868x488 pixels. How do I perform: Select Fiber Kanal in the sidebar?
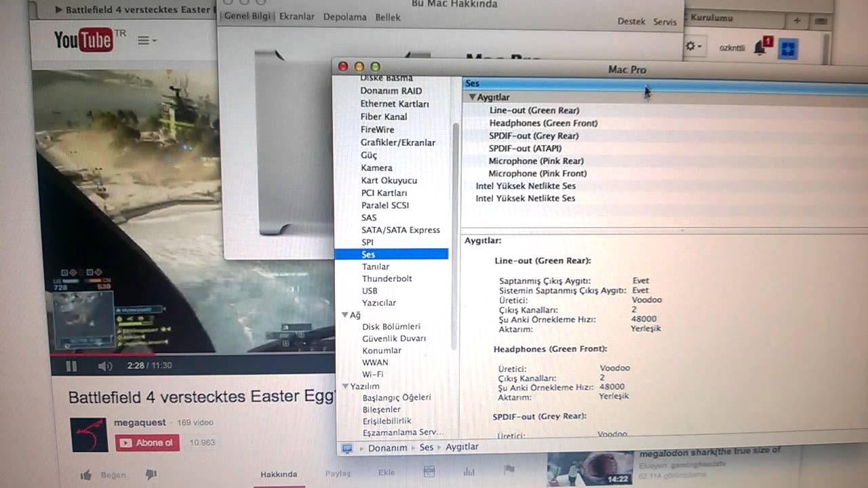coord(384,117)
